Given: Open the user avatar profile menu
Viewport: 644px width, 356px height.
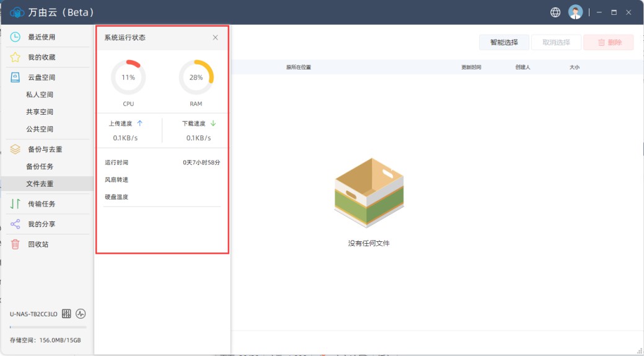Looking at the screenshot, I should [x=575, y=12].
